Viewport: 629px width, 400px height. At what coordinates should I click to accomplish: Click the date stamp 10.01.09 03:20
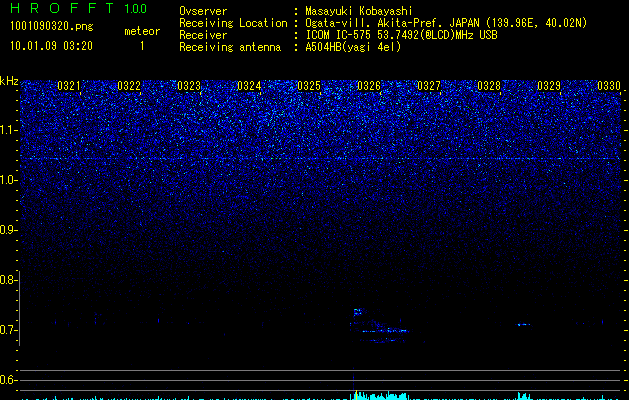pyautogui.click(x=51, y=46)
